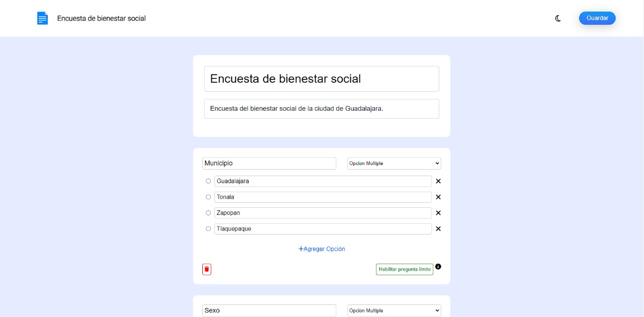The height and width of the screenshot is (317, 644).
Task: Select the Guadalajara radio button
Action: [x=208, y=181]
